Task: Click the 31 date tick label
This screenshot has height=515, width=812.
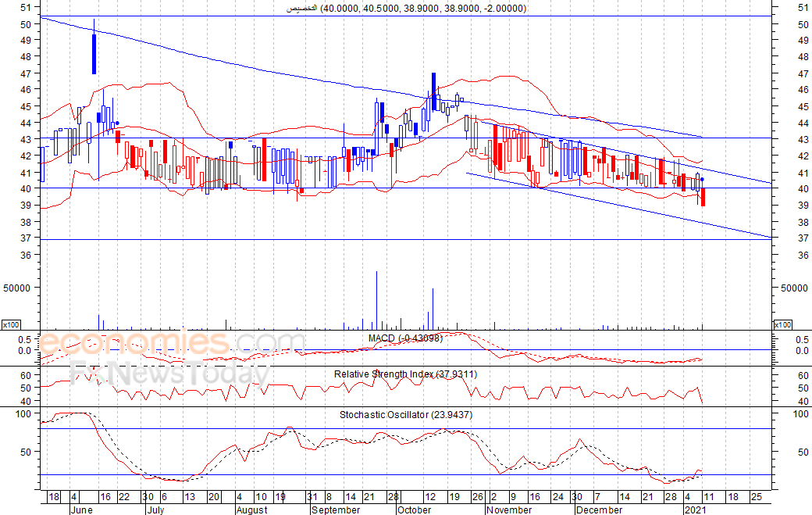Action: pyautogui.click(x=312, y=497)
